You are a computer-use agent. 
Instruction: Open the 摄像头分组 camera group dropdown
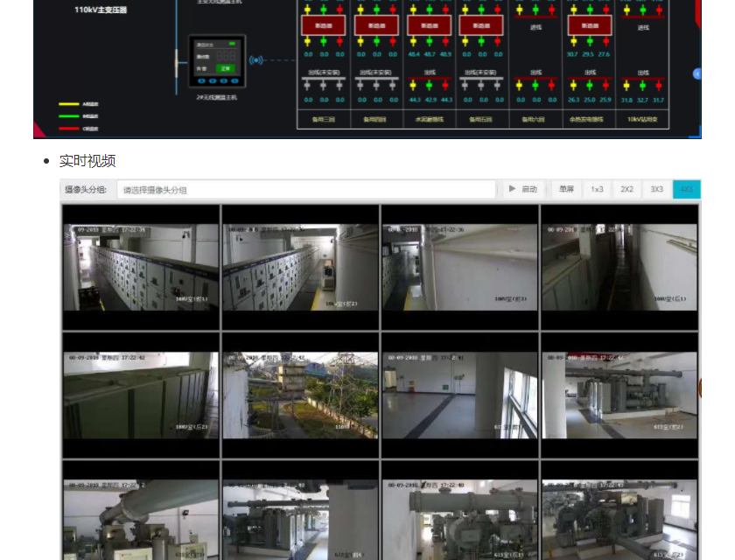[x=306, y=190]
